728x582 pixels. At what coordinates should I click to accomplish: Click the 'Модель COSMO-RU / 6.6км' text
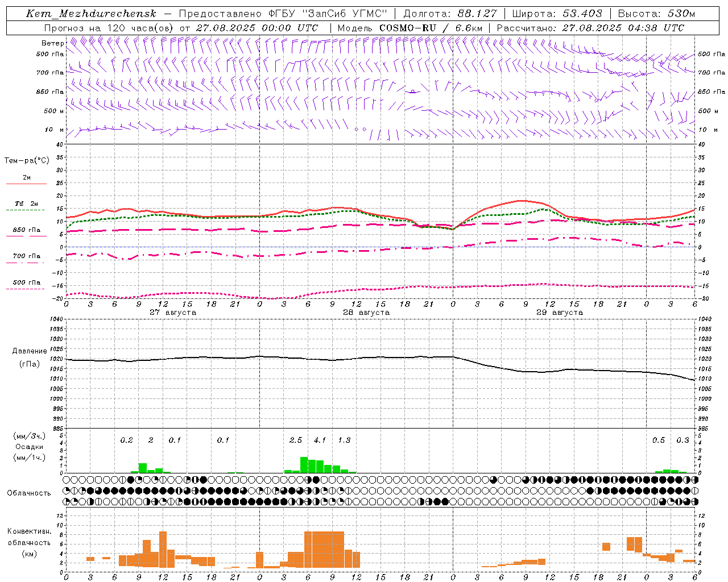click(409, 28)
